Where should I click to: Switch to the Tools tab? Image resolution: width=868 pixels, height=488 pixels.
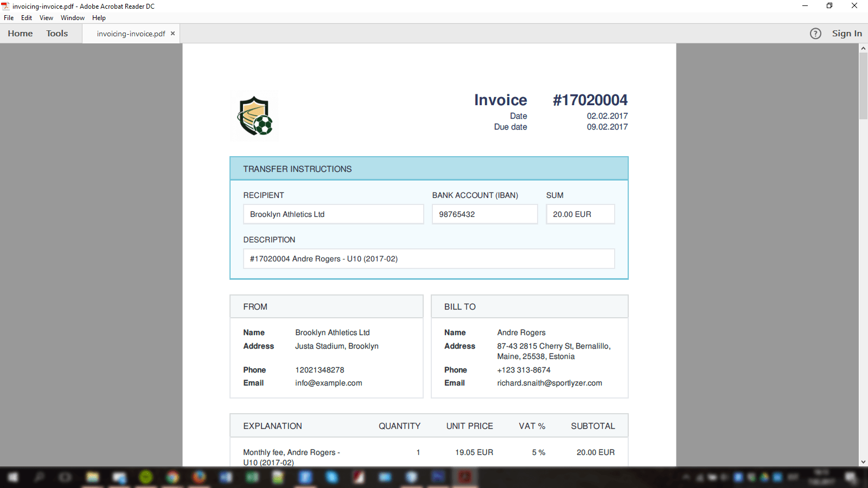57,34
